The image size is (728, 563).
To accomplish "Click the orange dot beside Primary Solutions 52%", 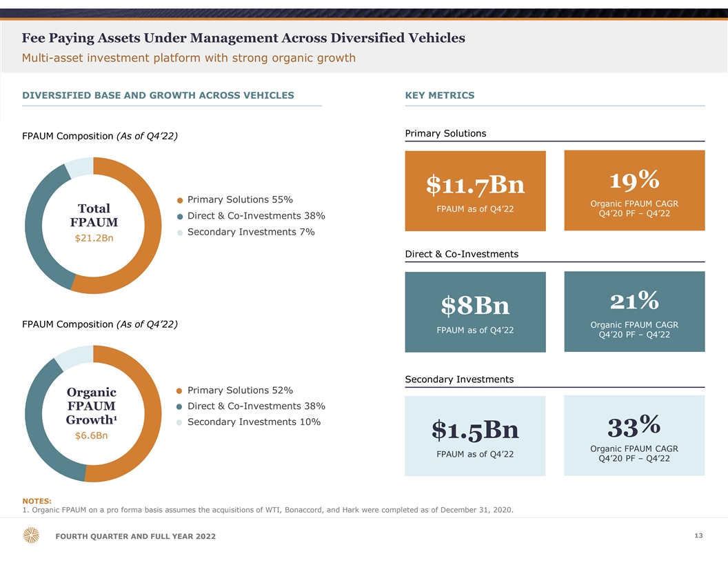I will [x=180, y=391].
